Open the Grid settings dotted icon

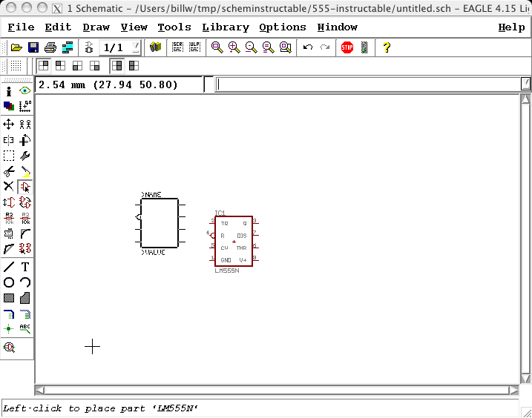(16, 66)
